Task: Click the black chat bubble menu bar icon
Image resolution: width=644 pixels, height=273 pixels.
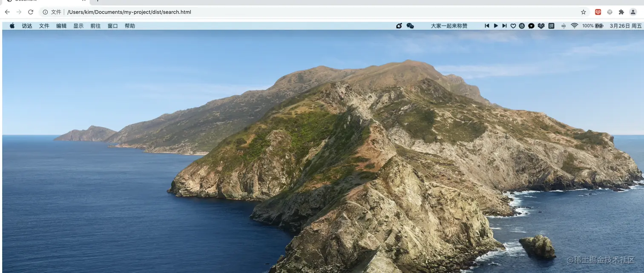Action: tap(531, 26)
